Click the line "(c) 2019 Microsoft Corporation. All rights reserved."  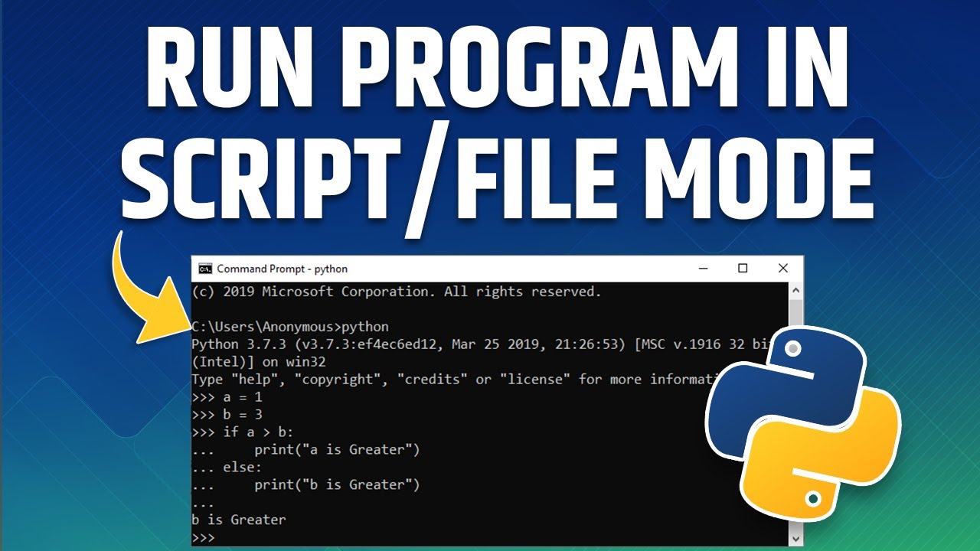(397, 292)
